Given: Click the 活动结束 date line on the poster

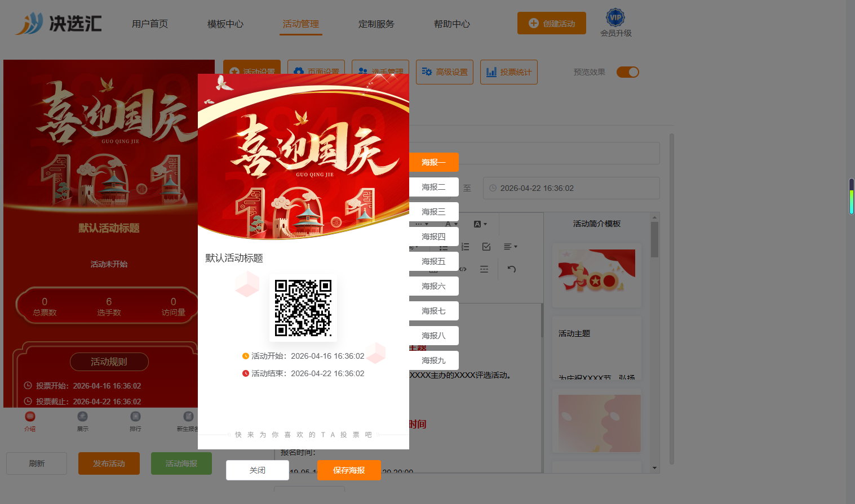Looking at the screenshot, I should click(303, 373).
